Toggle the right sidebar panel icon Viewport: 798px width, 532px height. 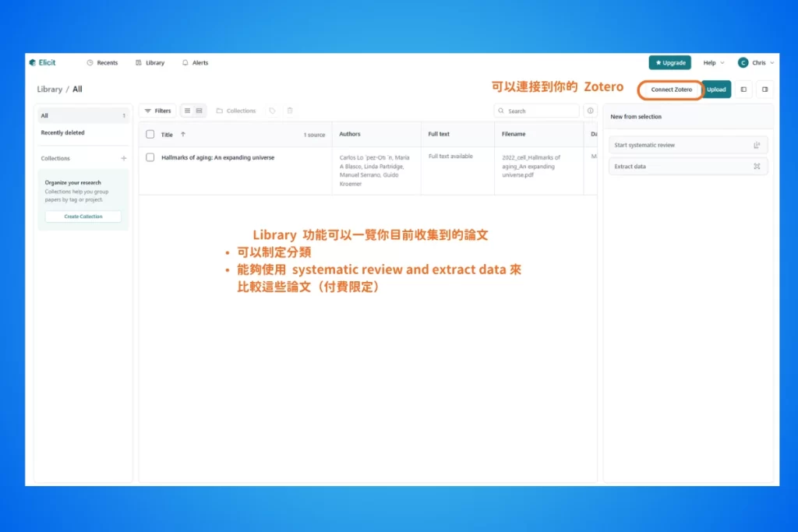pos(765,90)
